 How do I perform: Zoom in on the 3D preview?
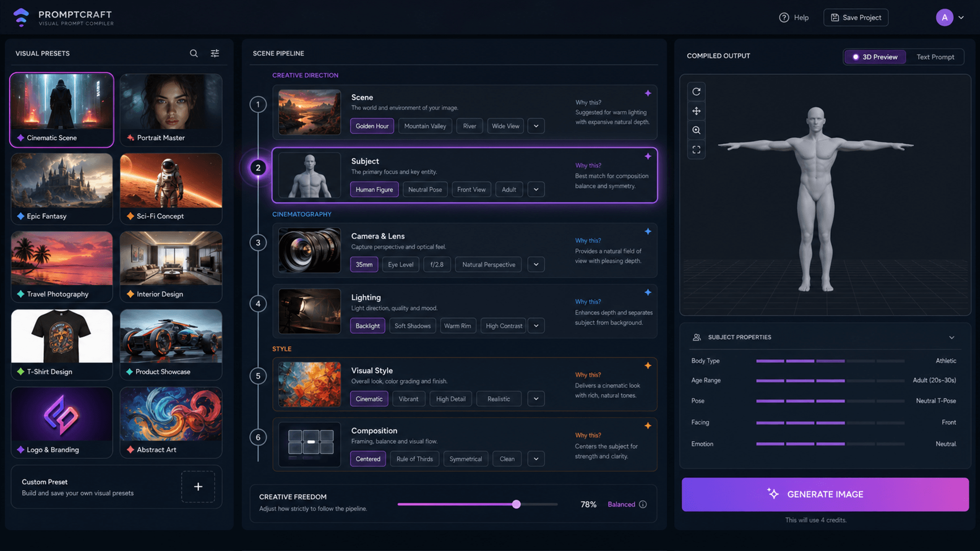pos(696,130)
